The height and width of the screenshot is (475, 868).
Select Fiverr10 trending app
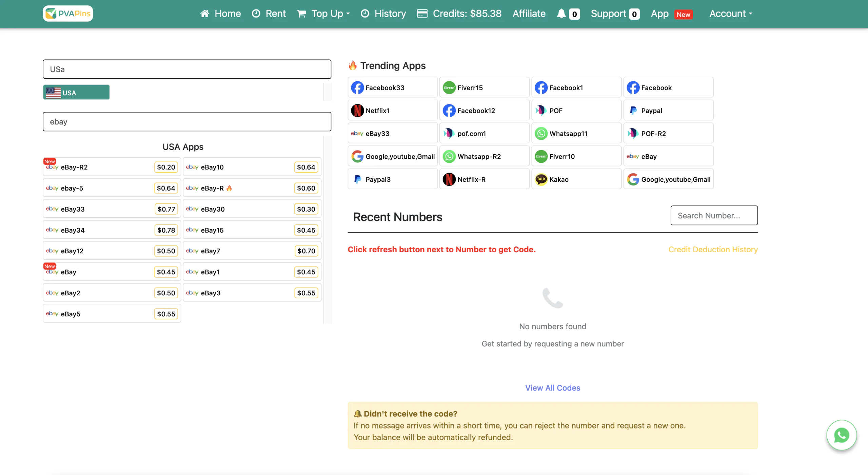coord(576,156)
